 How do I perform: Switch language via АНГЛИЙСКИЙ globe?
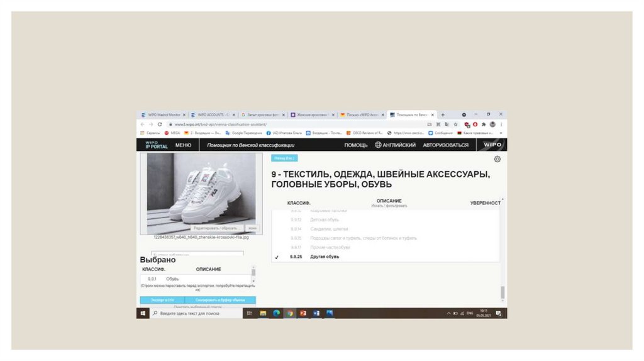tap(395, 145)
